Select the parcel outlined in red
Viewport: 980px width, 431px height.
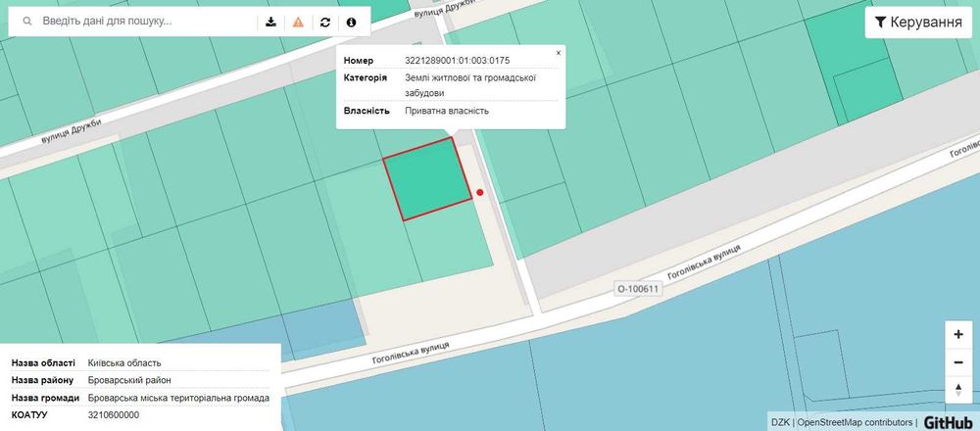tap(427, 179)
